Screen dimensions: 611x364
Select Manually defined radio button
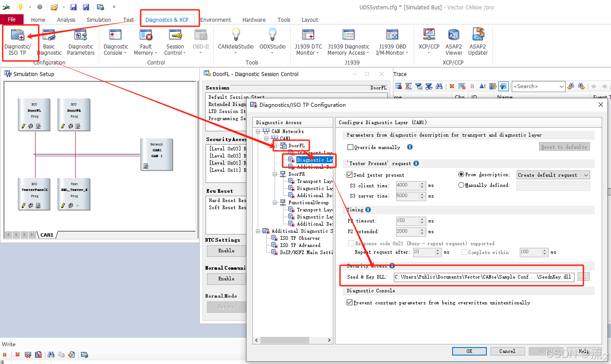click(461, 185)
